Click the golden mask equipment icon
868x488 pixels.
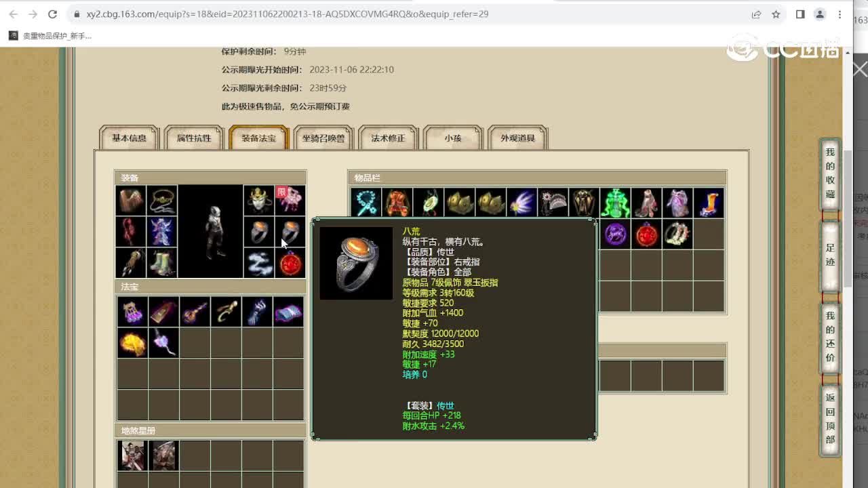pyautogui.click(x=259, y=201)
